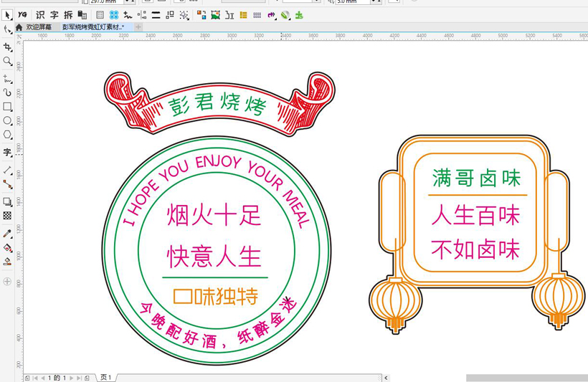Click the blue four-circle plugin icon
Image resolution: width=588 pixels, height=382 pixels.
coord(114,15)
